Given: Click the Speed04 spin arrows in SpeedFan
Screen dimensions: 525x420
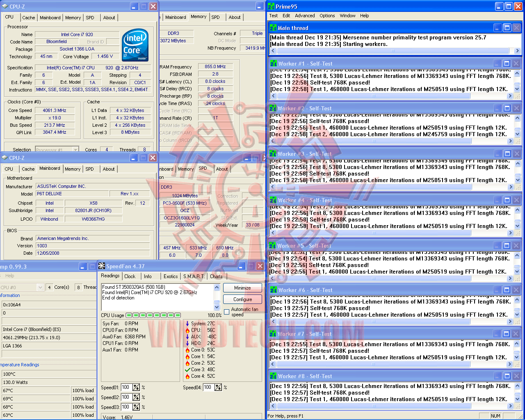Looking at the screenshot, I should pyautogui.click(x=218, y=387).
